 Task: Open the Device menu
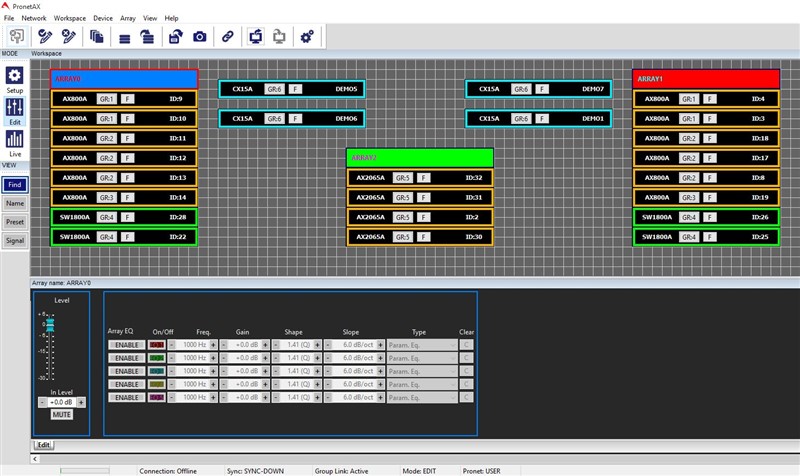coord(103,18)
